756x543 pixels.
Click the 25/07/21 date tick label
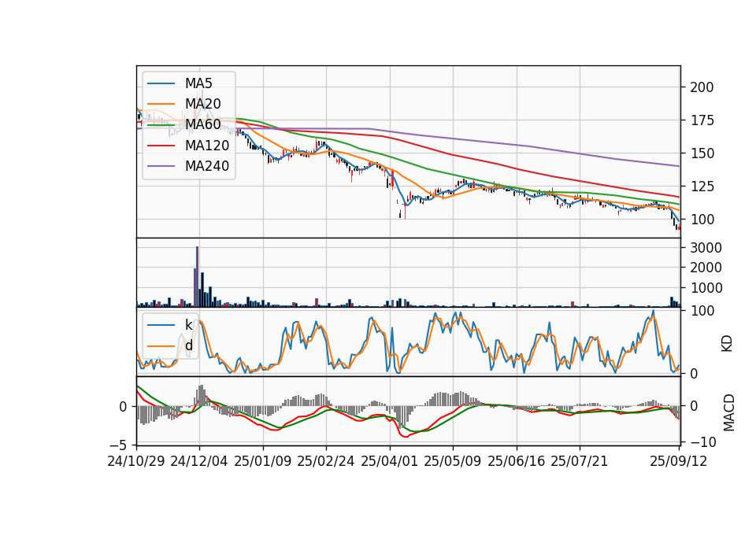point(579,462)
